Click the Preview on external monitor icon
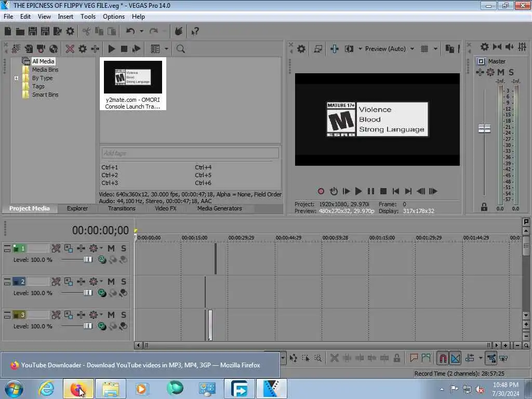 [318, 49]
